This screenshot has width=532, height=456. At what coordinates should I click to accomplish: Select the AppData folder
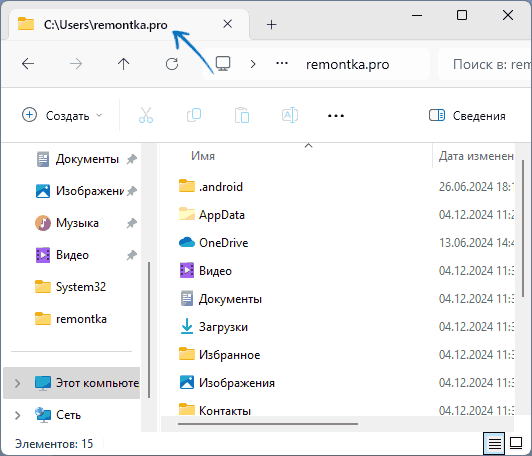click(222, 215)
